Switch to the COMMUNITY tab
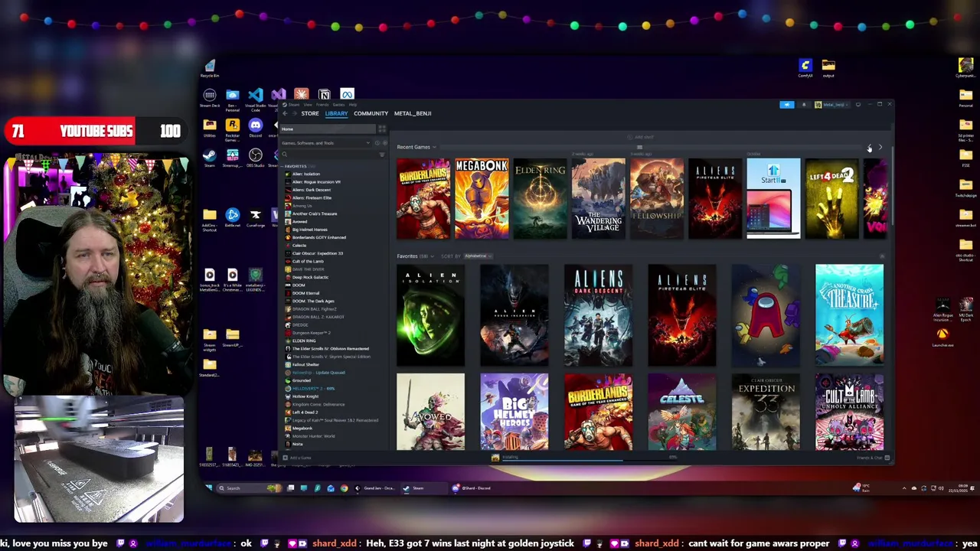Screen dimensions: 980x551 click(371, 113)
